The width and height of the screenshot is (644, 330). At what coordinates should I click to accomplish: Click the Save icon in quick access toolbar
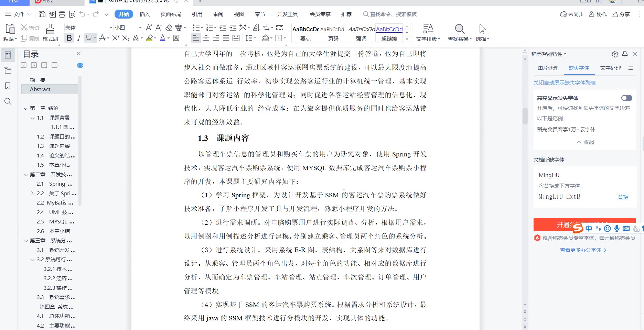[42, 14]
